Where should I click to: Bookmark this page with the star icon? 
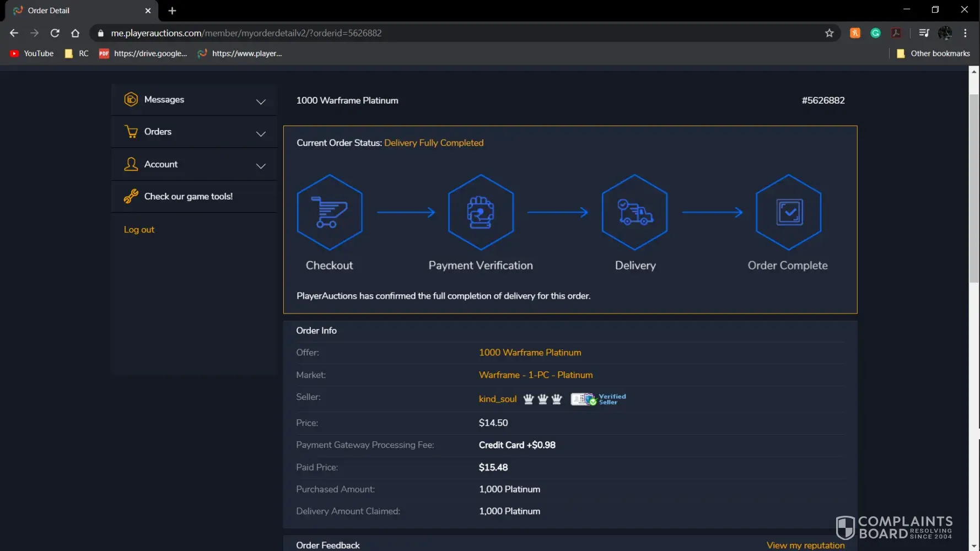pyautogui.click(x=829, y=33)
